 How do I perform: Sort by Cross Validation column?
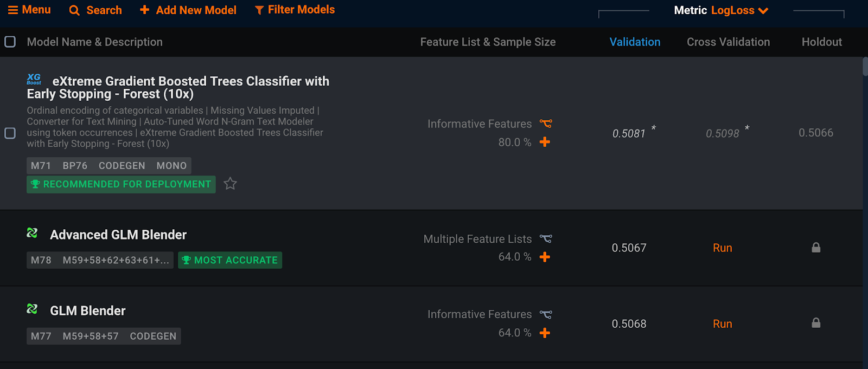[x=728, y=42]
